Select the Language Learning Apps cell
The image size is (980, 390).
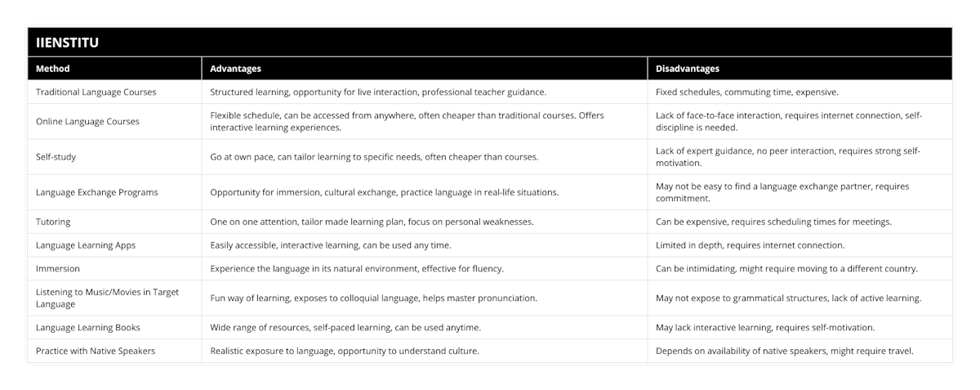[x=86, y=244]
